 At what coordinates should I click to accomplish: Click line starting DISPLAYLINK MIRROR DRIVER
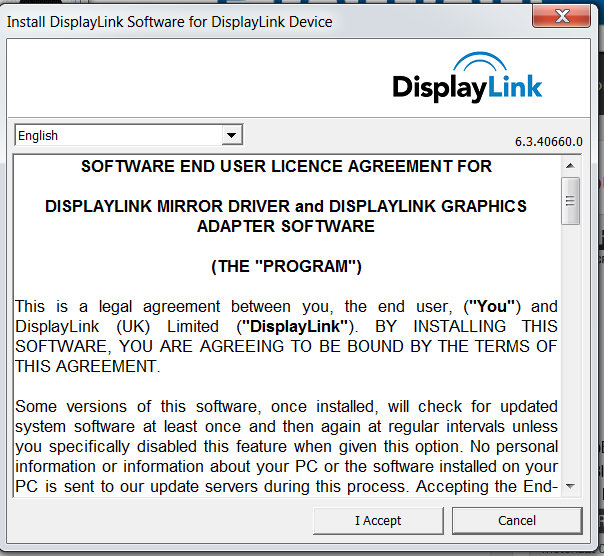coord(286,207)
